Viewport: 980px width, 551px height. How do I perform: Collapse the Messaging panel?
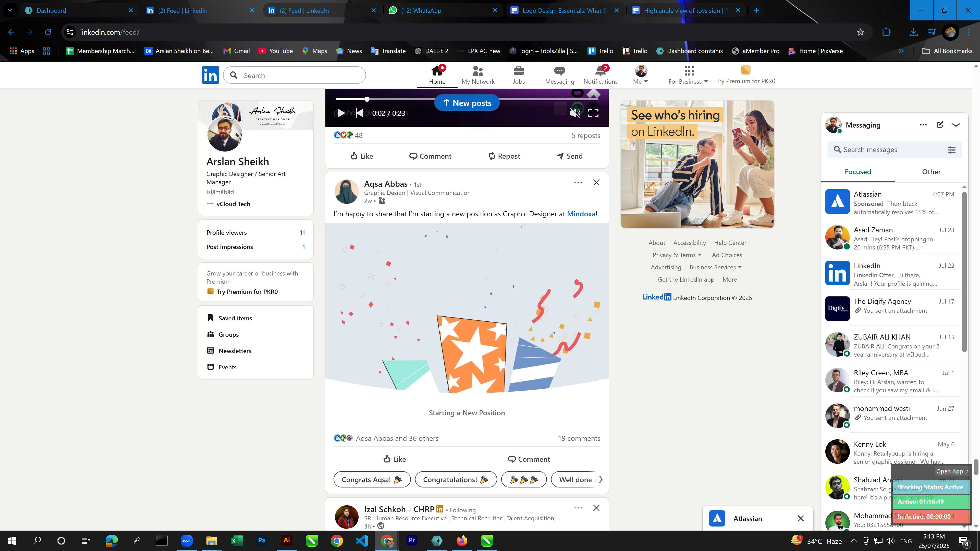tap(956, 125)
